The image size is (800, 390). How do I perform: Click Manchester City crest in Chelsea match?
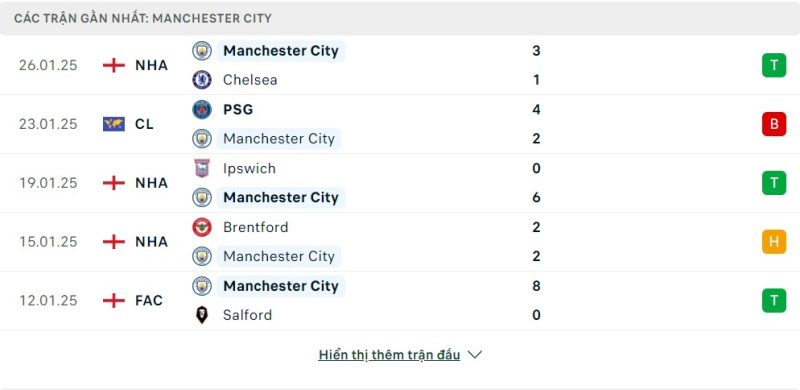pos(202,51)
